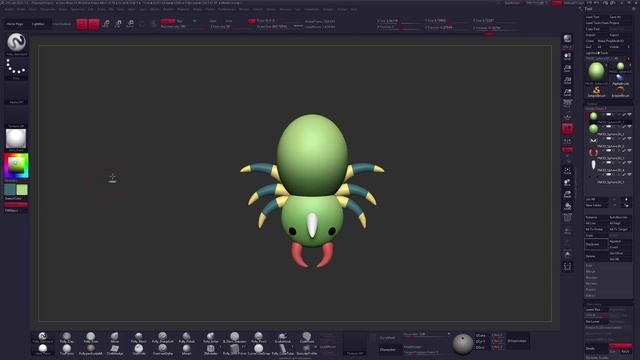Expand the Merge subpalette
This screenshot has height=360, width=640.
pyautogui.click(x=590, y=271)
